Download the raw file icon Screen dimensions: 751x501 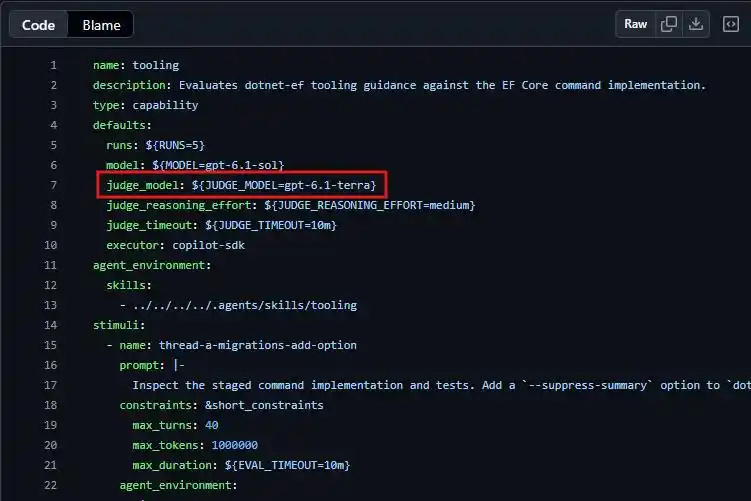pos(695,24)
